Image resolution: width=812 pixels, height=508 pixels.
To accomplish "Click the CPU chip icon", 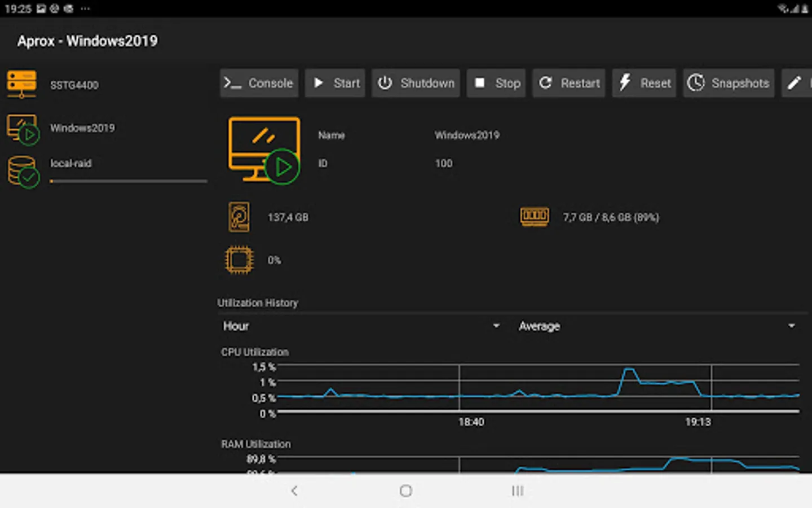I will [x=239, y=260].
